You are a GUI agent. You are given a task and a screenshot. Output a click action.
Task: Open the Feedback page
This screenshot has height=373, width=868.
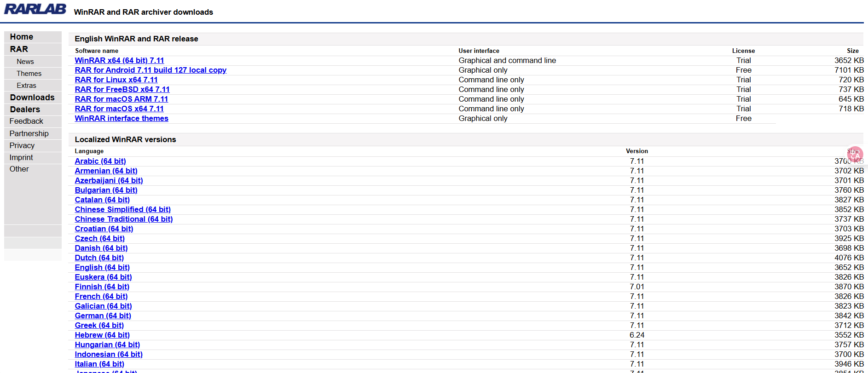(26, 121)
